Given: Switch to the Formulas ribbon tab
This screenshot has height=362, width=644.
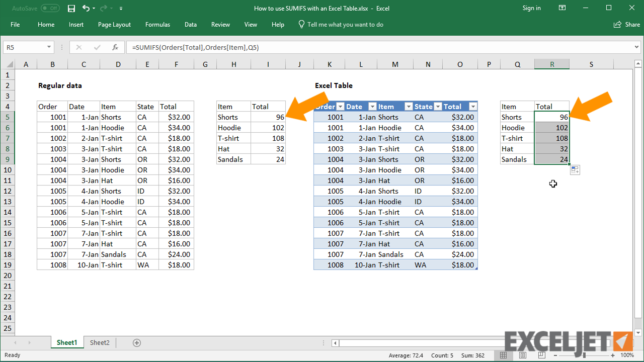Looking at the screenshot, I should [157, 24].
